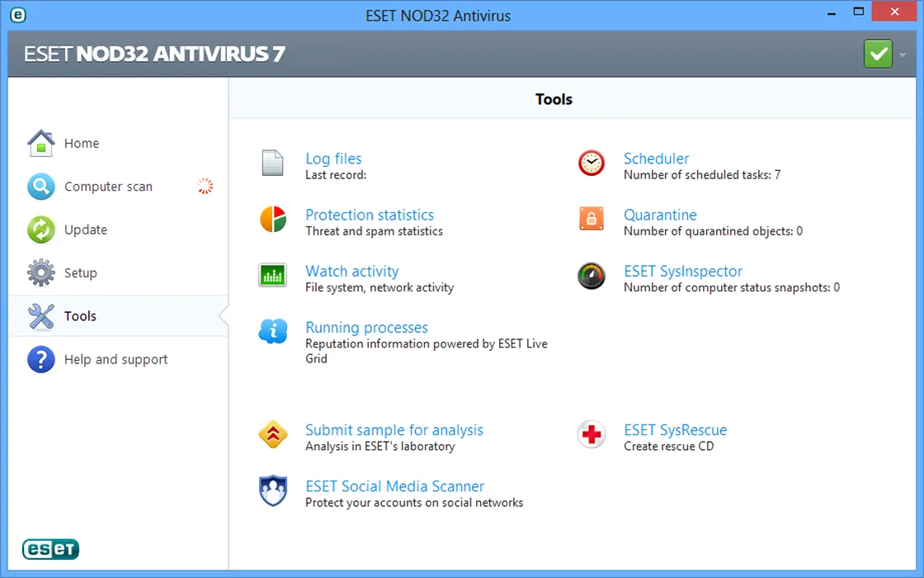
Task: Click 'Number of quarantined objects: 0' text
Action: (713, 231)
